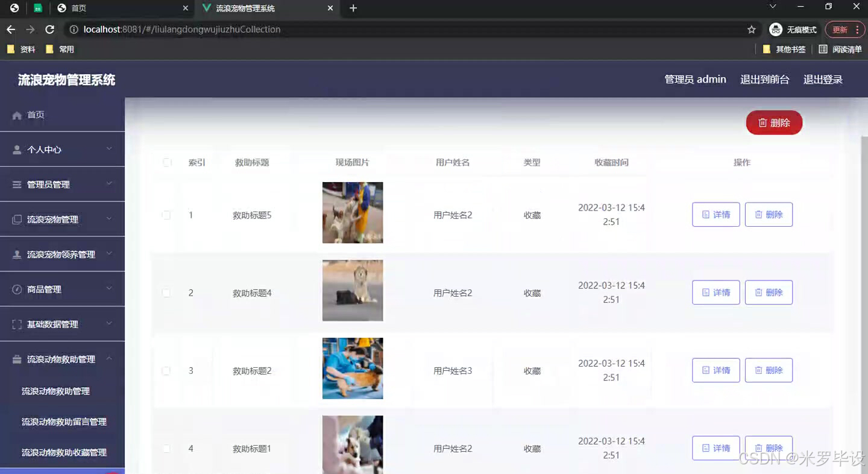Click the briefcase icon beside 流浪动物救助管理
This screenshot has height=474, width=868.
point(17,359)
